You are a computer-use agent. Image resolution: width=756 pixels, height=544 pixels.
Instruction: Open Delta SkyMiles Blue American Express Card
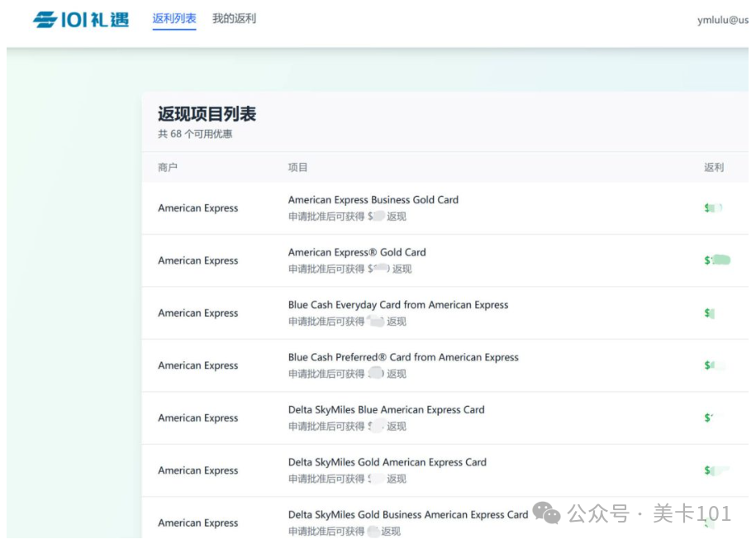386,410
